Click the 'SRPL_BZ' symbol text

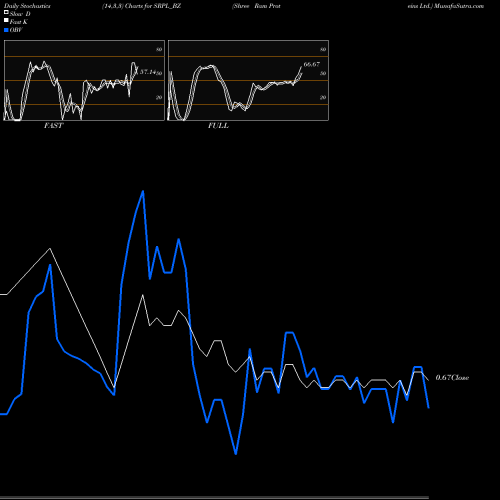pyautogui.click(x=167, y=6)
